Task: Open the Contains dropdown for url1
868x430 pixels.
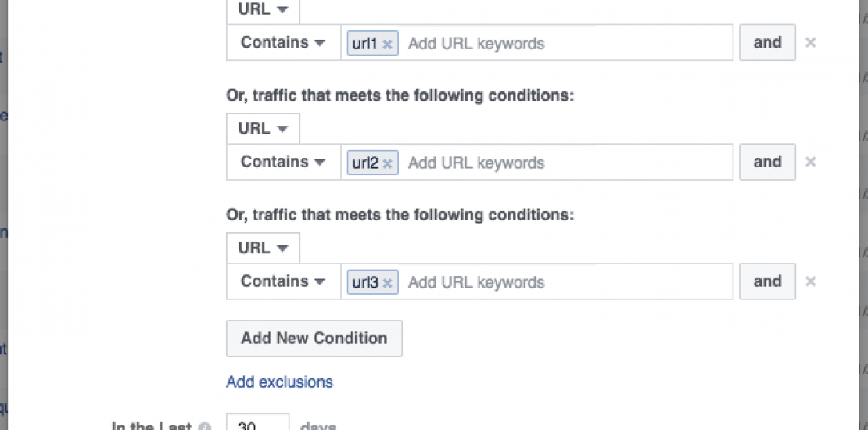Action: point(283,43)
